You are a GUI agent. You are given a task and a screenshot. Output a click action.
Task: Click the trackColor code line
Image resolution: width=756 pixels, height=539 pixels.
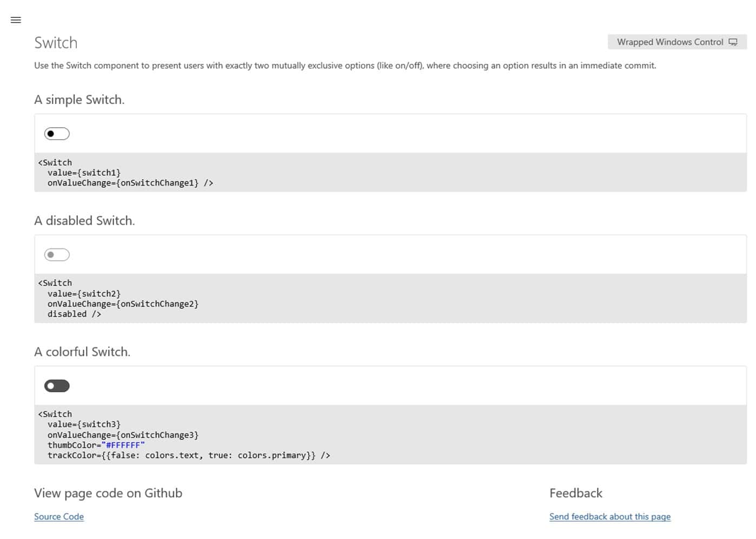(x=189, y=456)
